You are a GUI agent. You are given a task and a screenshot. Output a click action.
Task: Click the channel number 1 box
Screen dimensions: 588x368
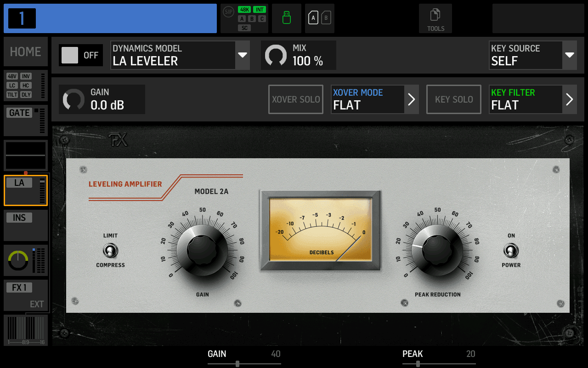pos(22,18)
